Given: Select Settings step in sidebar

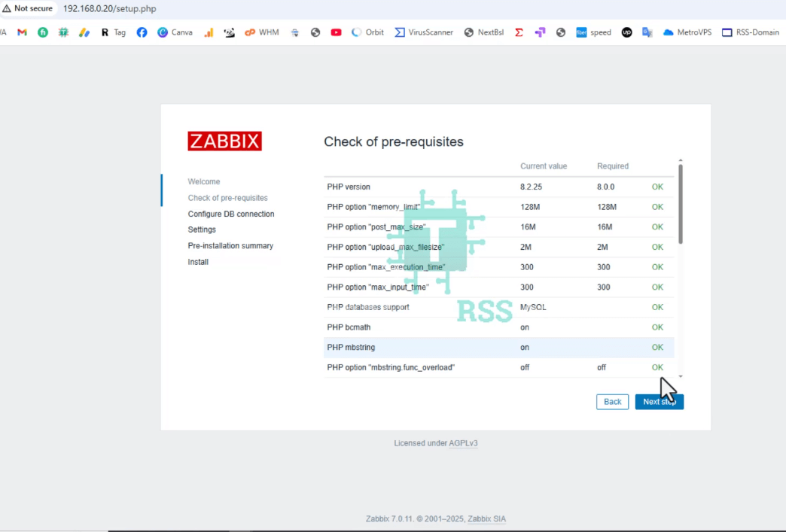Looking at the screenshot, I should pyautogui.click(x=202, y=230).
